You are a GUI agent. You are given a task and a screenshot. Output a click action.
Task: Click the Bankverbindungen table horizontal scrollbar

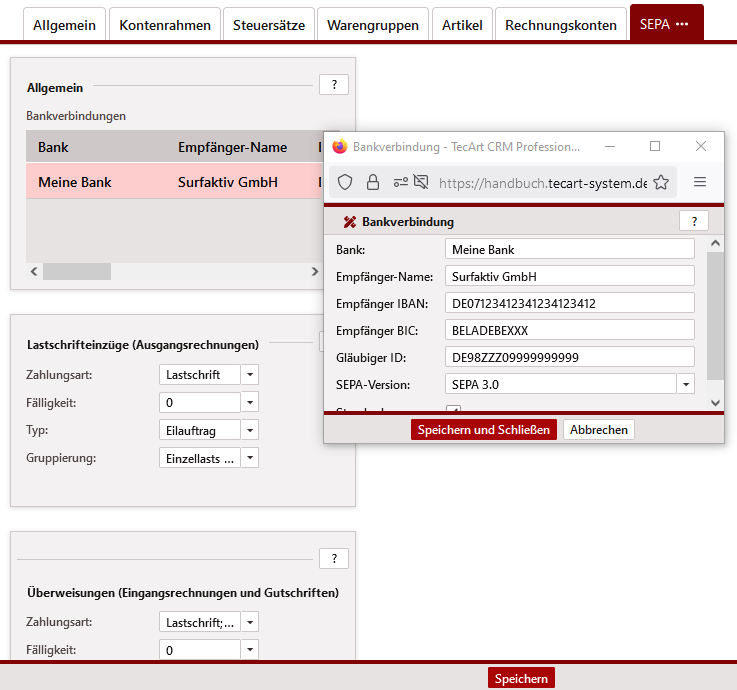tap(77, 272)
